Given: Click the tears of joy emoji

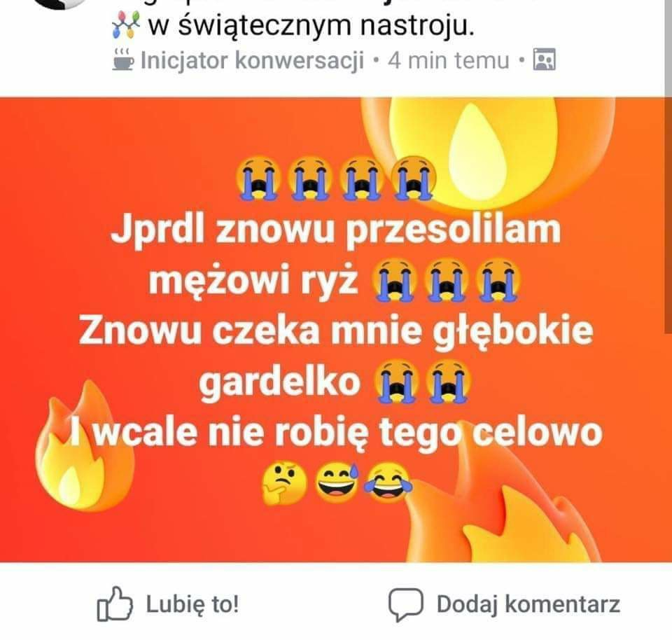Looking at the screenshot, I should pyautogui.click(x=388, y=483).
